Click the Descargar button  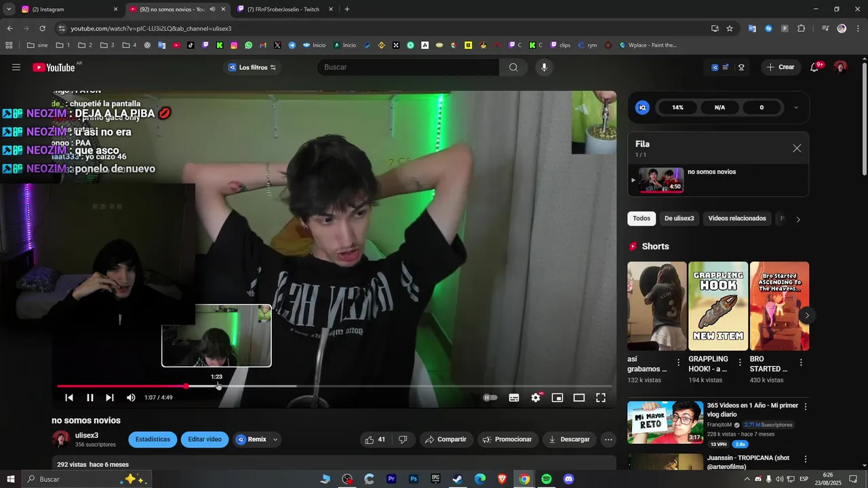pos(570,439)
